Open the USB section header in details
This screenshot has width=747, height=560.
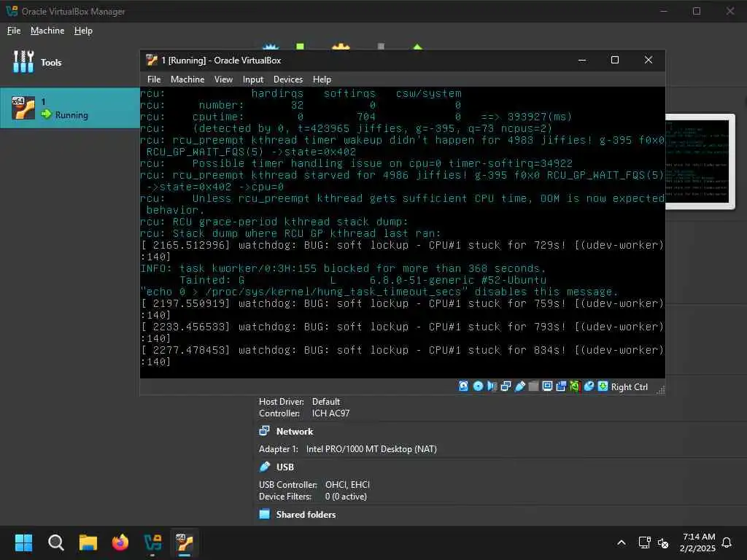(x=285, y=467)
